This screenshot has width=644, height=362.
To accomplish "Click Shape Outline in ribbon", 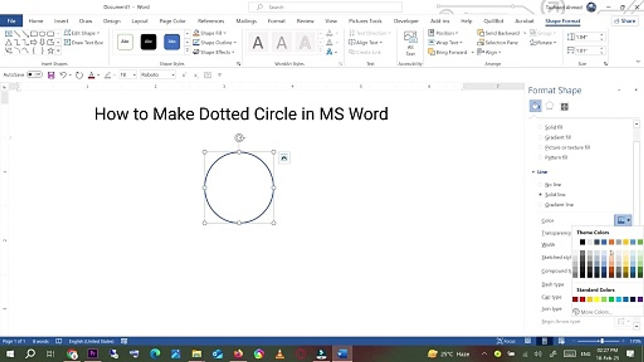I will [215, 43].
